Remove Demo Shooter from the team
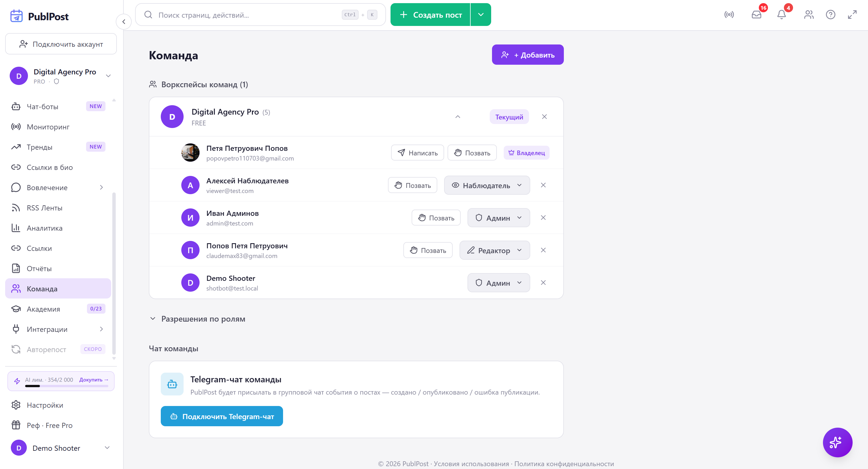868x469 pixels. [543, 283]
